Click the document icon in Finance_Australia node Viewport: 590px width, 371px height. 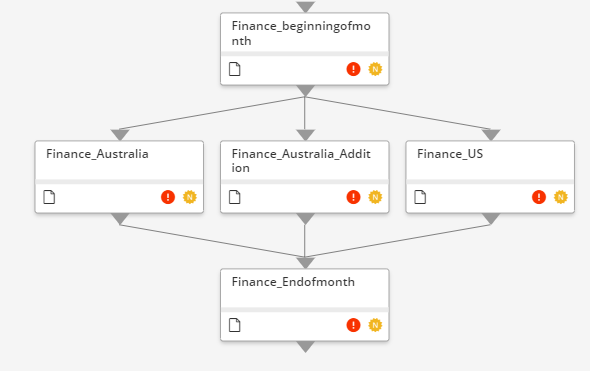[x=49, y=197]
